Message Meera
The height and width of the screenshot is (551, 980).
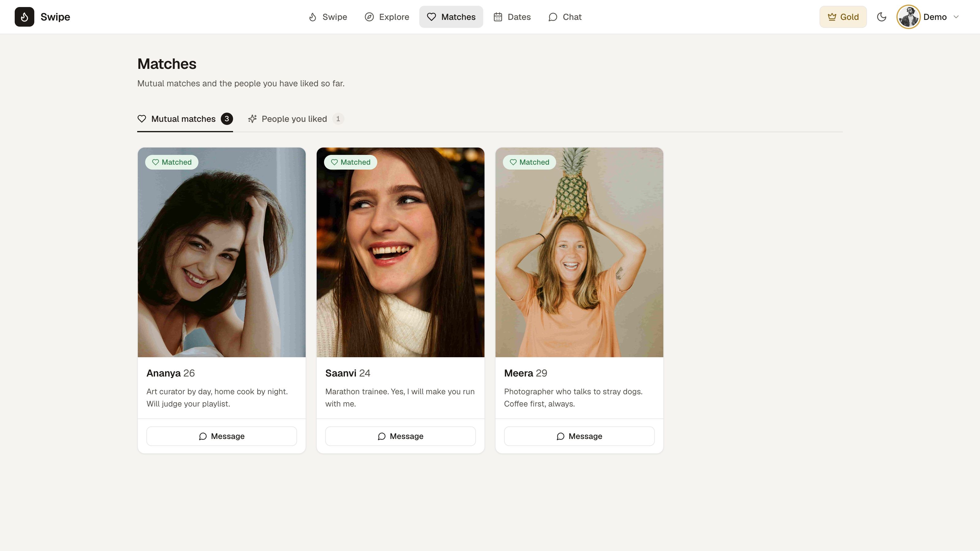tap(579, 436)
